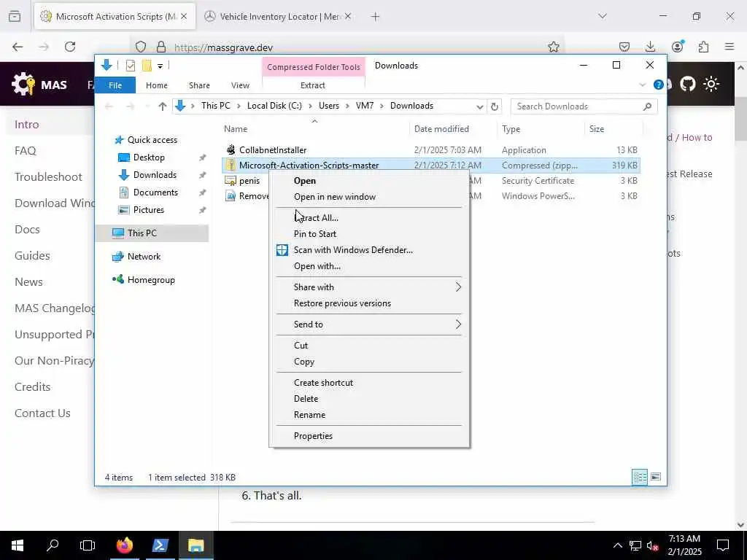Open Explorer File tab
Screen dimensions: 747x560
pyautogui.click(x=115, y=85)
